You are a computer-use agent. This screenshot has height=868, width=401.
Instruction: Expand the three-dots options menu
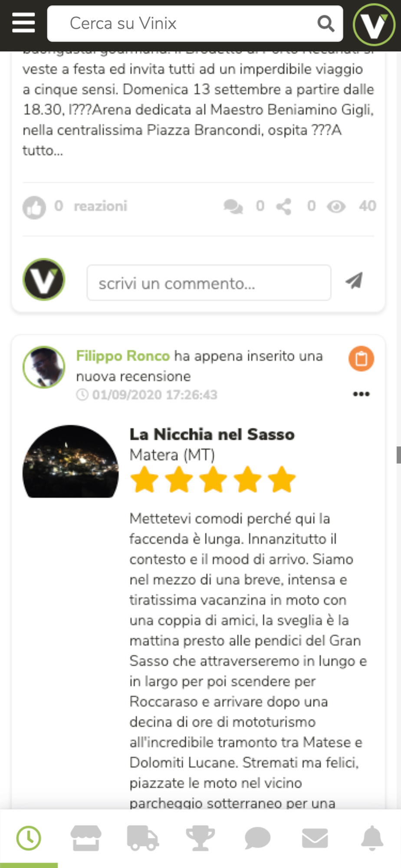[x=361, y=394]
